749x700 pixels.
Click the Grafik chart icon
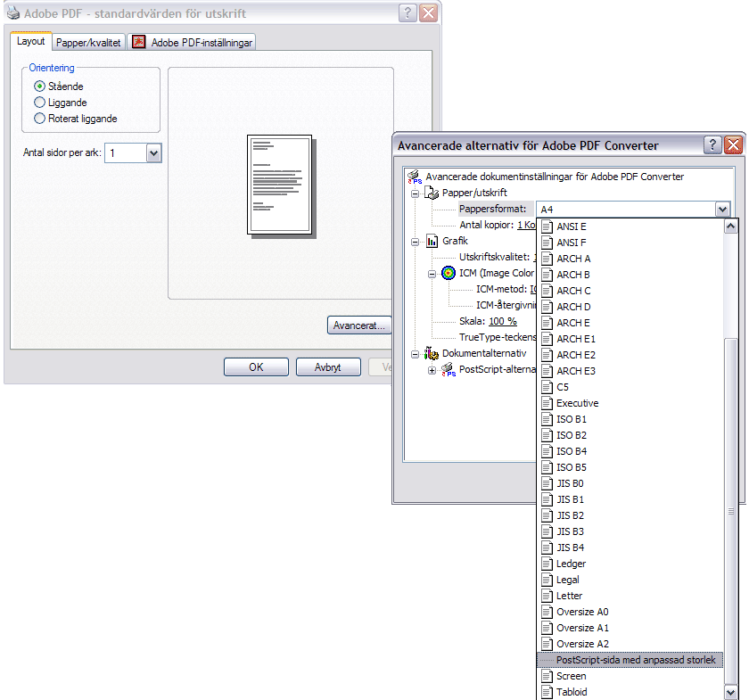tap(432, 241)
